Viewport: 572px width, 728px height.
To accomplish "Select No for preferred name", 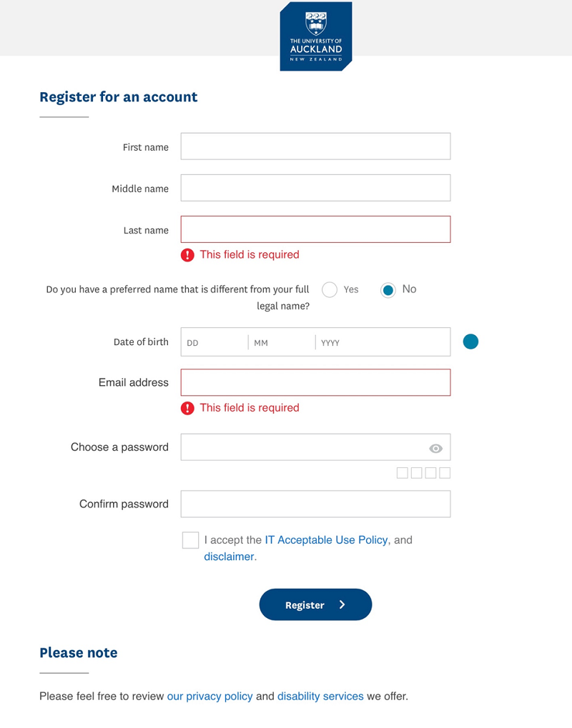I will (388, 289).
